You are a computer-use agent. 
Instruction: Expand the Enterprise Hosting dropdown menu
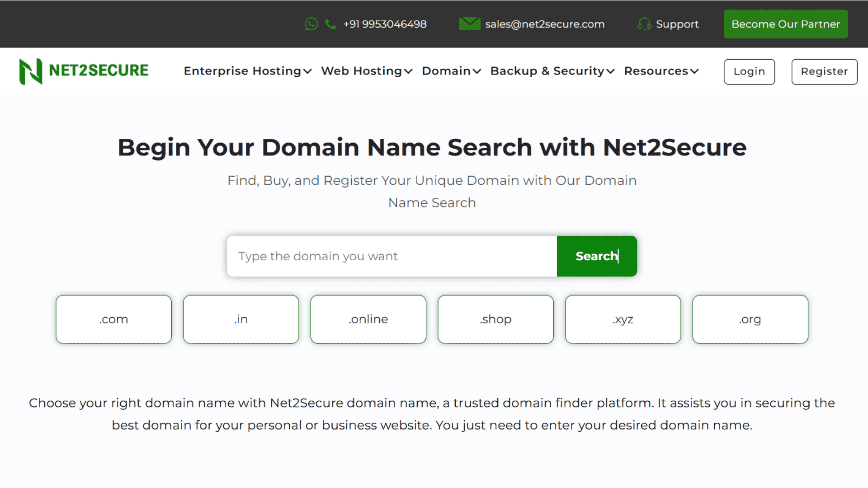tap(247, 71)
